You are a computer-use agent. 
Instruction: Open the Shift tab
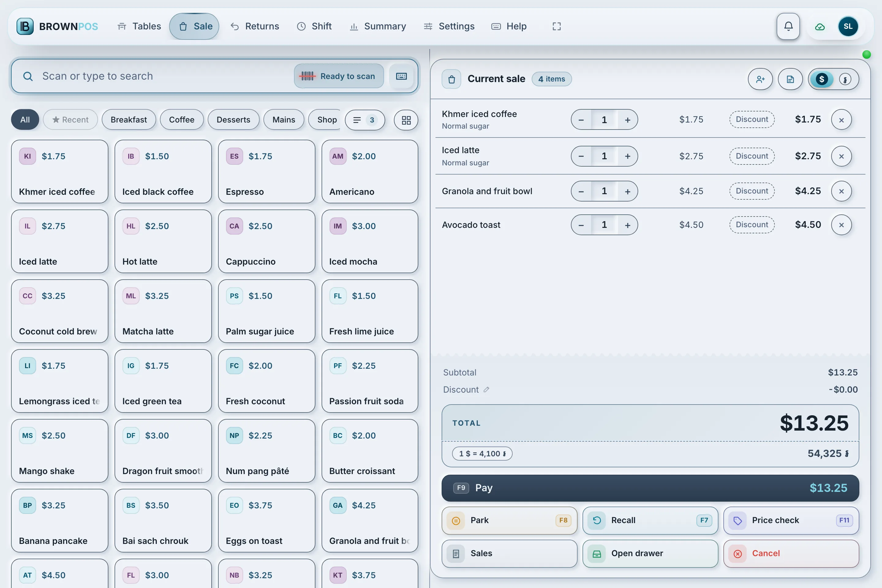pyautogui.click(x=314, y=26)
